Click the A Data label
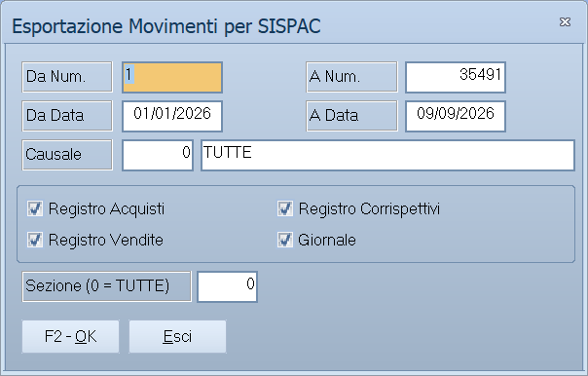Screen dimensions: 588x376 click(351, 116)
